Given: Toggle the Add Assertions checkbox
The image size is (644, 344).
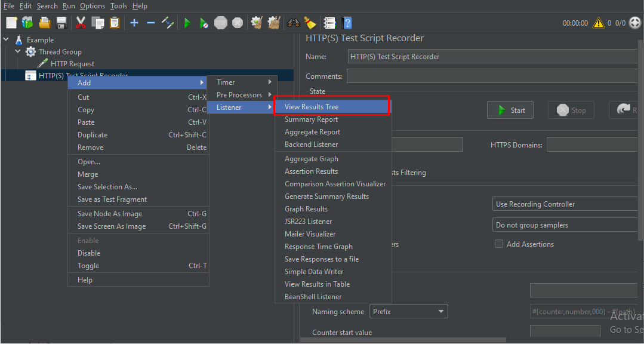Looking at the screenshot, I should click(498, 244).
